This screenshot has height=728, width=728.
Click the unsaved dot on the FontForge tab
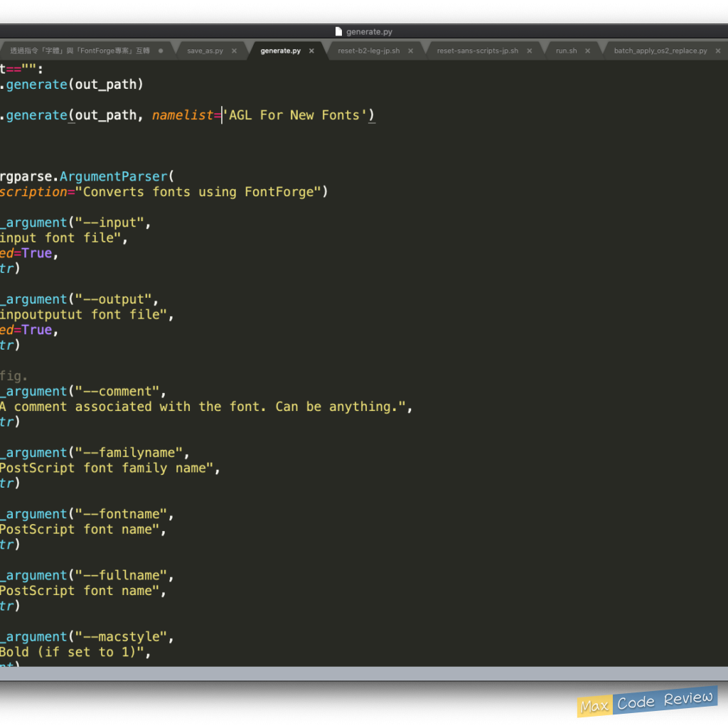tap(161, 51)
